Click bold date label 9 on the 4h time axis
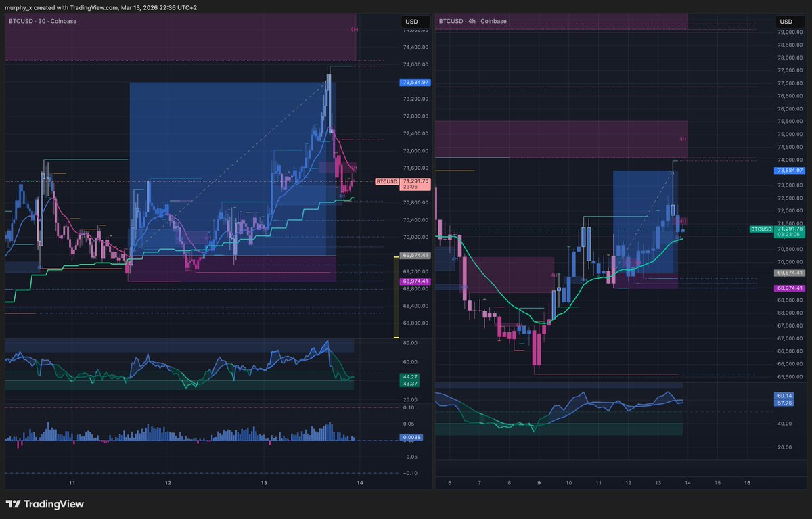This screenshot has width=812, height=519. [539, 483]
